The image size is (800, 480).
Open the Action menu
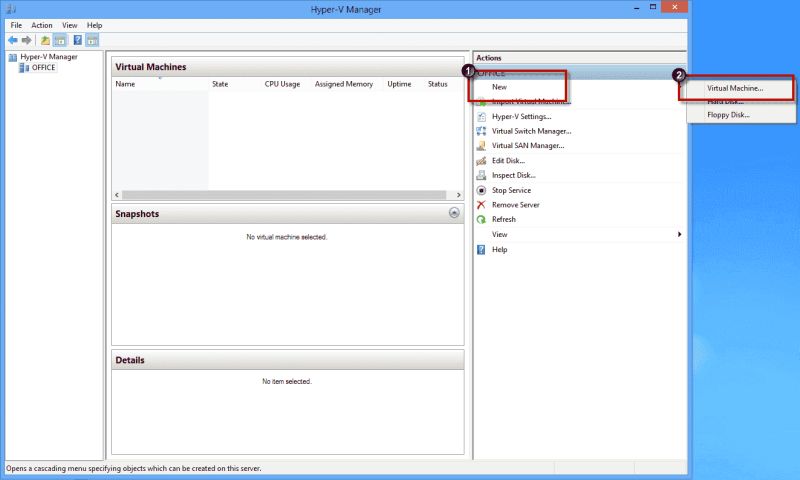click(x=42, y=25)
